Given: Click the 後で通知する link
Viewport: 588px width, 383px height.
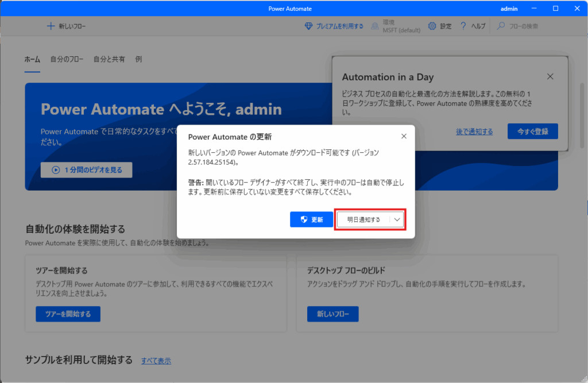Looking at the screenshot, I should 474,131.
